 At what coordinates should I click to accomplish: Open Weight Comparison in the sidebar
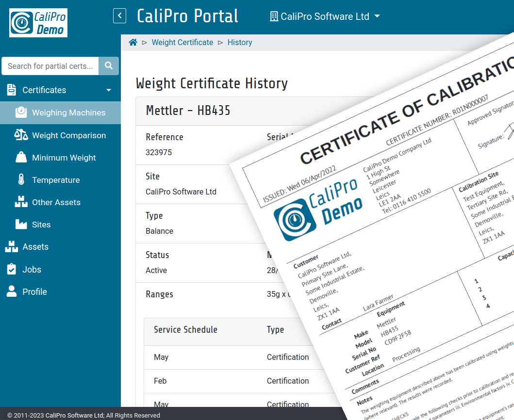point(60,135)
